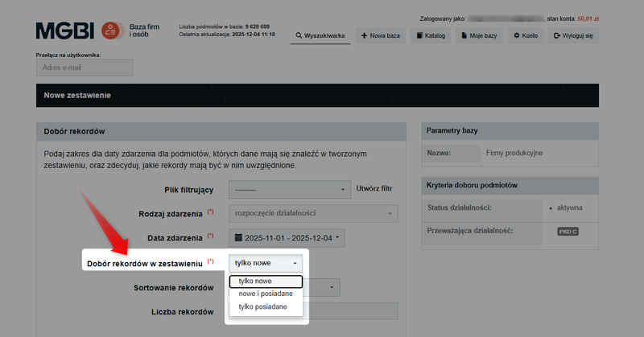
Task: Click the book icon in Katalog
Action: tap(420, 36)
